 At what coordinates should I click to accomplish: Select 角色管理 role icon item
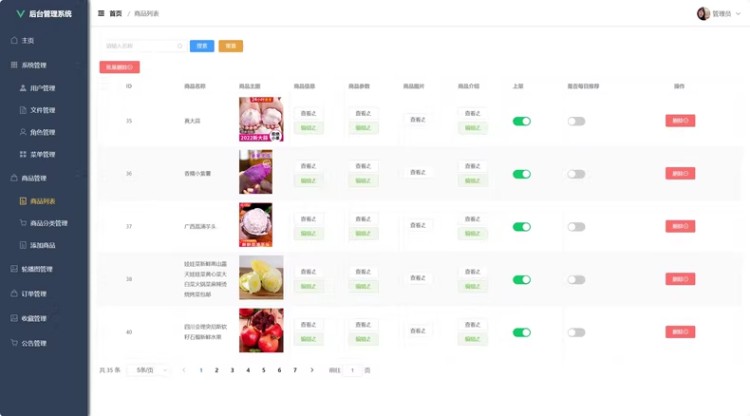(22, 132)
